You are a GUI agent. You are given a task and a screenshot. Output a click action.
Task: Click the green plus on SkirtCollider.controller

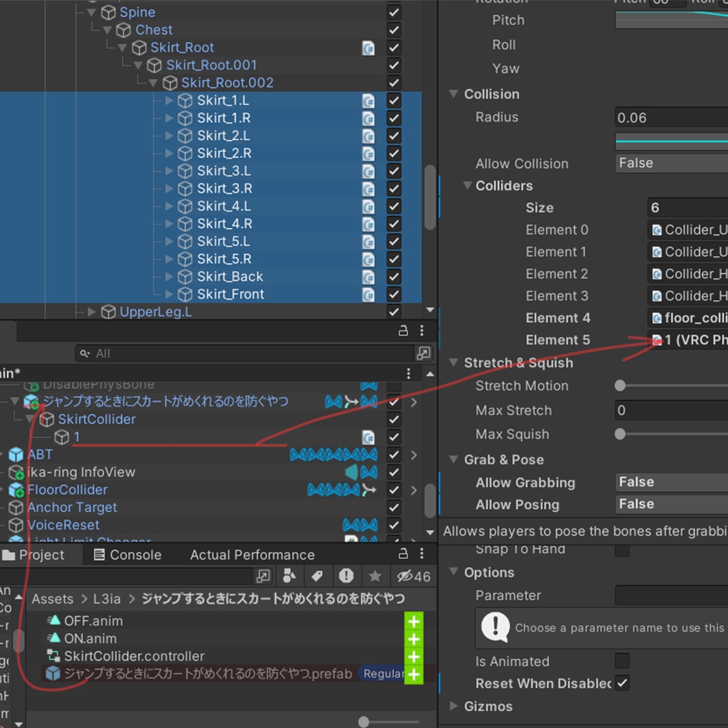tap(414, 656)
